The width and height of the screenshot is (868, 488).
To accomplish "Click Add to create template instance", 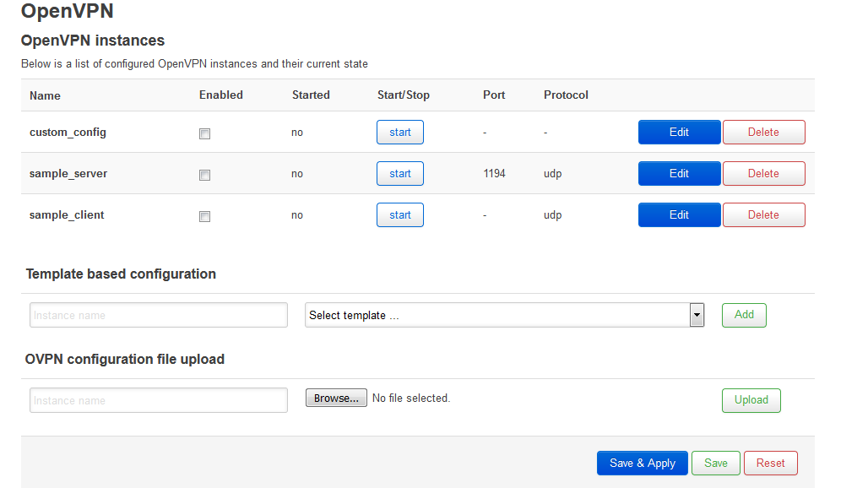I will (744, 315).
